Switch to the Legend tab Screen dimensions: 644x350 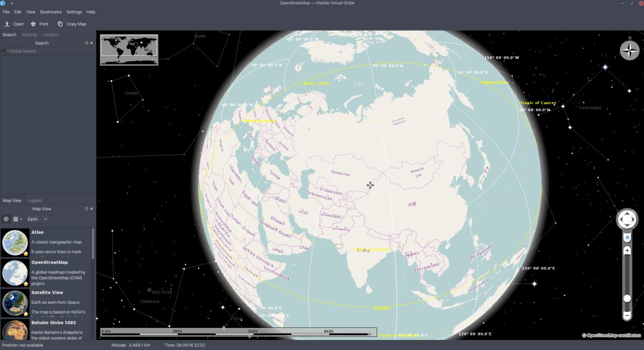click(x=34, y=200)
